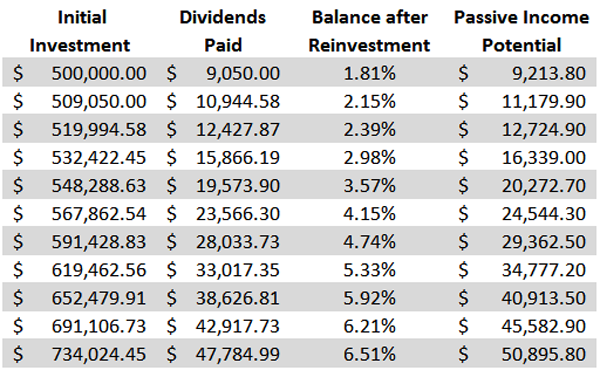Screen dimensions: 600x377
Task: Click the Balance after Reinvestment header
Action: [370, 31]
